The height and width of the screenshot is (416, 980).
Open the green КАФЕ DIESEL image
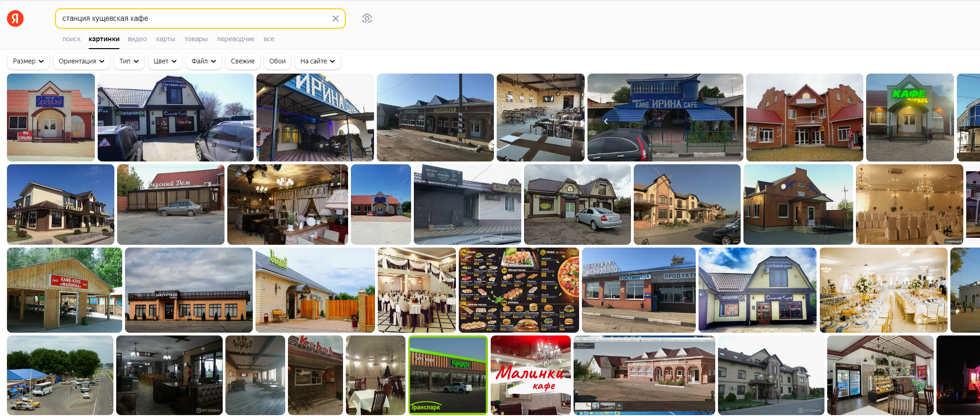click(910, 118)
